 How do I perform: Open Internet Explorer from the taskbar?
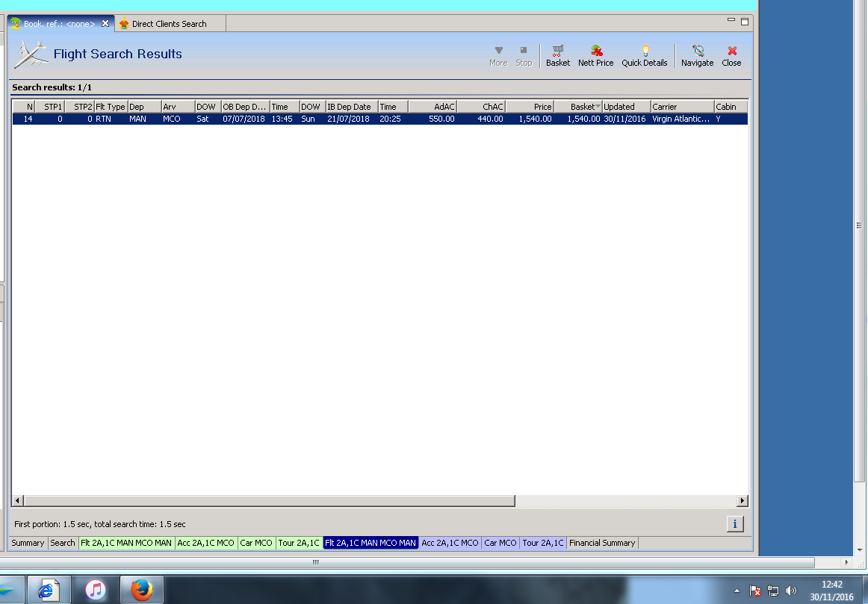[49, 590]
